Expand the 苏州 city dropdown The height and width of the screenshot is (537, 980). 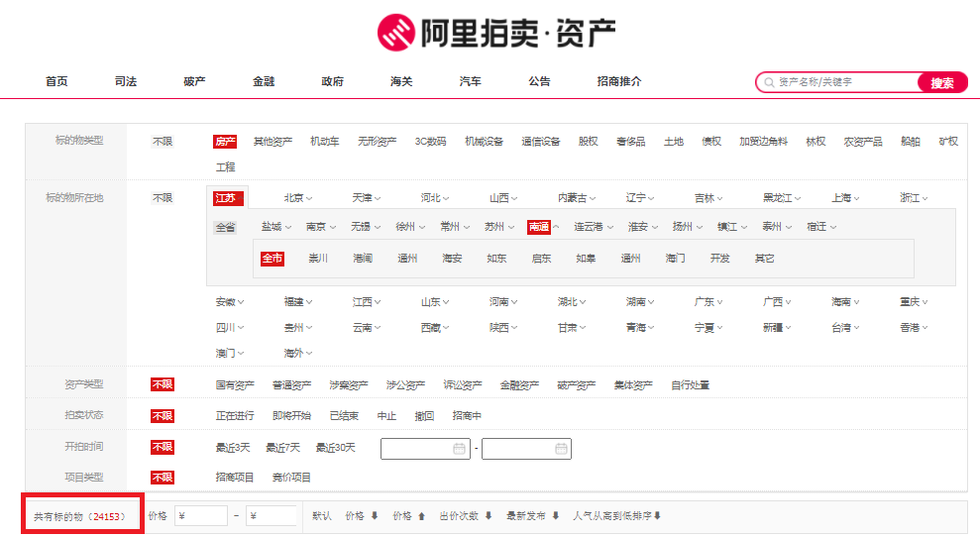tap(499, 227)
